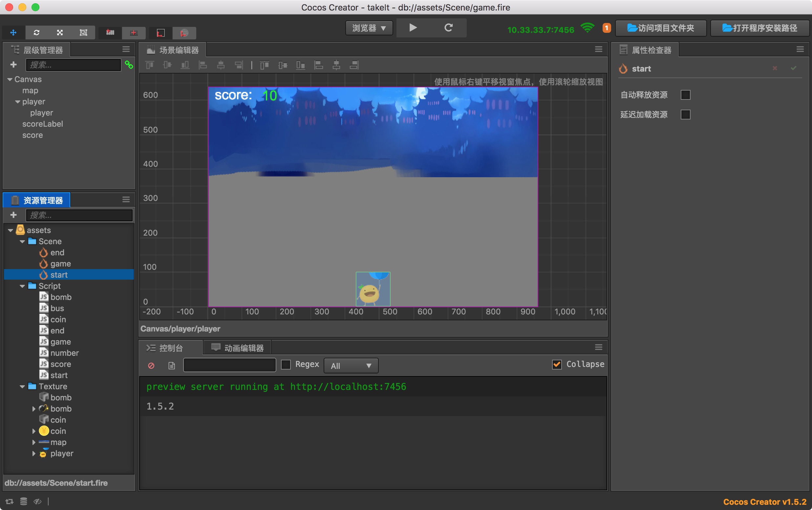Click the green link icon beside hierarchy search

pyautogui.click(x=129, y=64)
